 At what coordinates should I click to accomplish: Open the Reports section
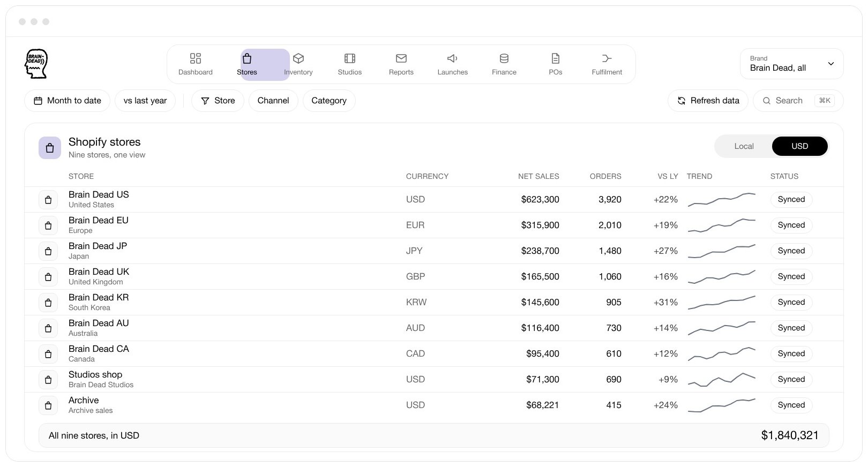pos(401,64)
